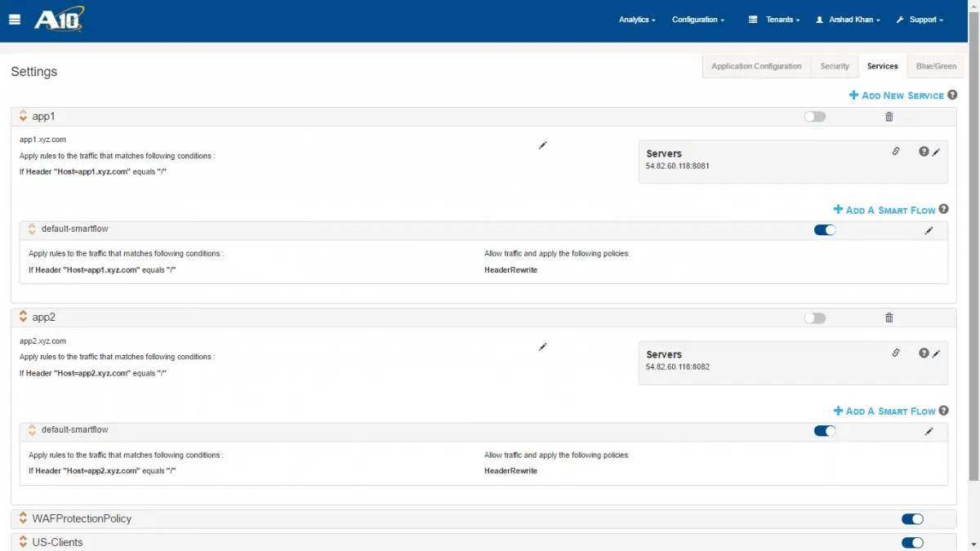980x551 pixels.
Task: Click the Tenants list icon in navbar
Action: (x=752, y=20)
